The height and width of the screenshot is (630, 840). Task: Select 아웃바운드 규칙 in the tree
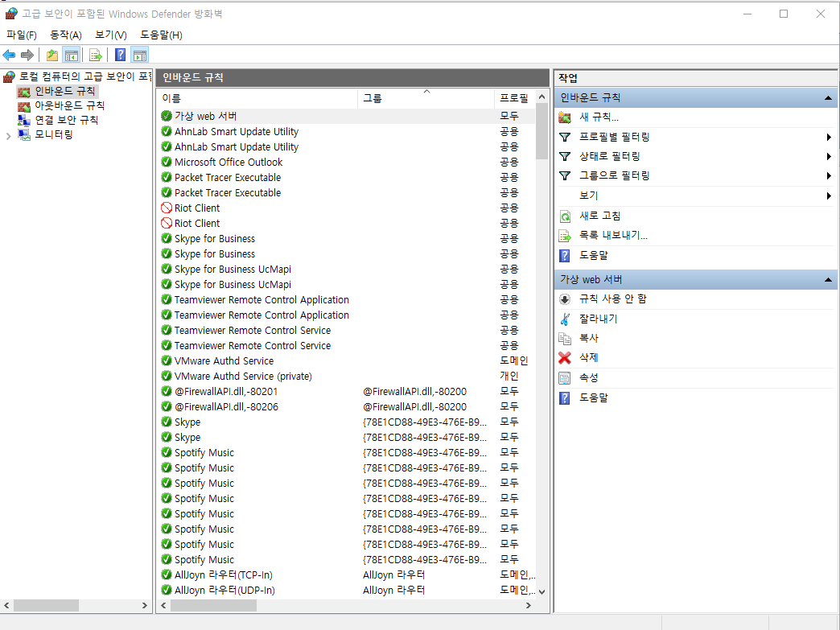pos(70,105)
